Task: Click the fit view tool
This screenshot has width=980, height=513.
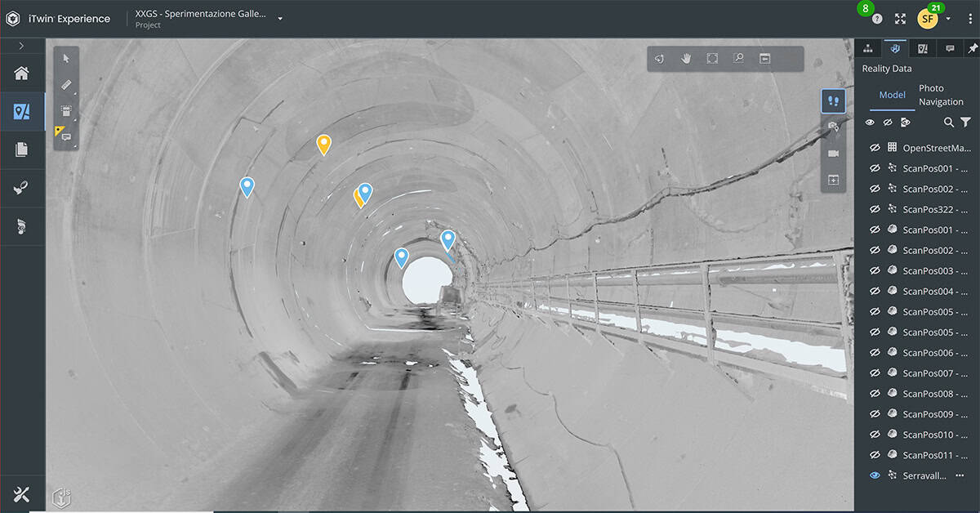Action: 712,58
